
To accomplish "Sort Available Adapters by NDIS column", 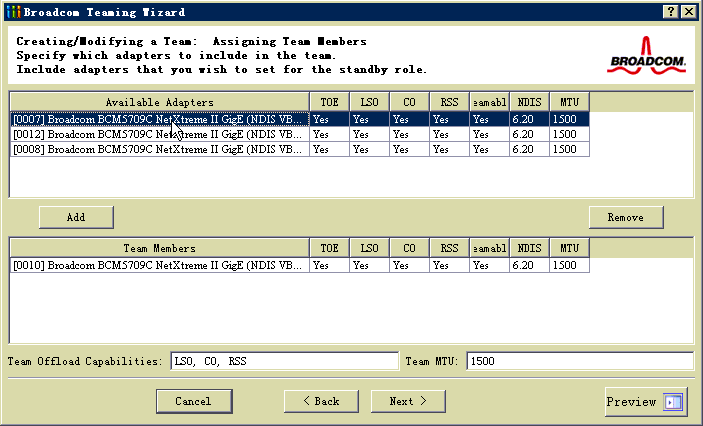I will point(529,102).
